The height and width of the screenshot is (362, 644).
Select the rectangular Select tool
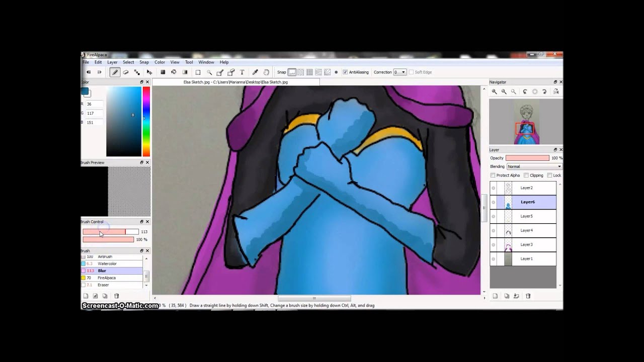pos(198,72)
